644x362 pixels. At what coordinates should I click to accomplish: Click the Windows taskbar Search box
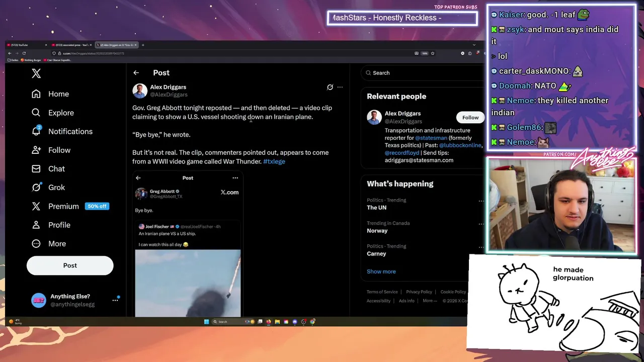click(x=233, y=322)
